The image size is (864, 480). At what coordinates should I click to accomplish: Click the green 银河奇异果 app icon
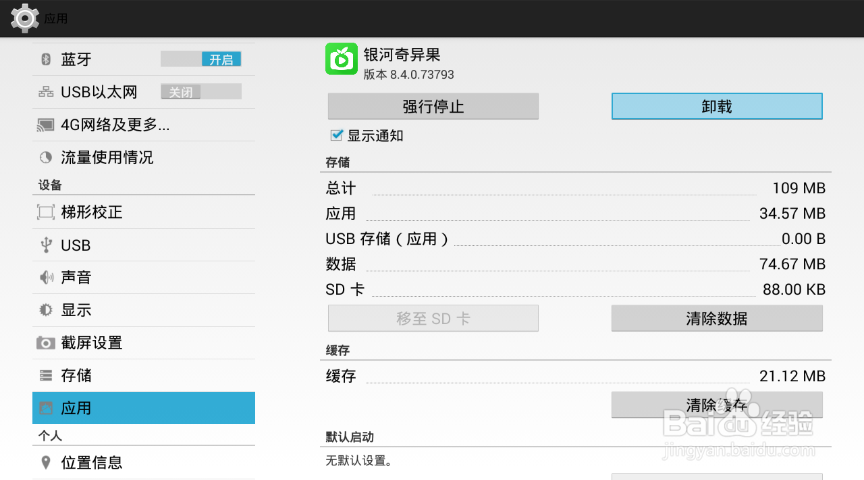click(341, 59)
